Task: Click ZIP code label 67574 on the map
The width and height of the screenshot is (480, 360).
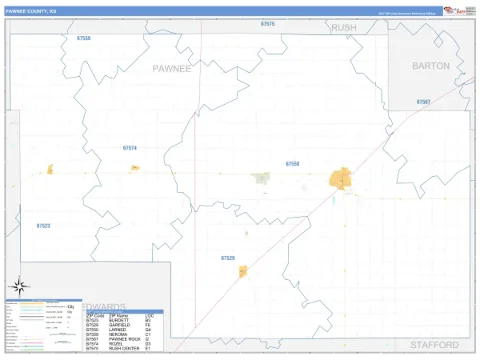Action: (x=130, y=148)
